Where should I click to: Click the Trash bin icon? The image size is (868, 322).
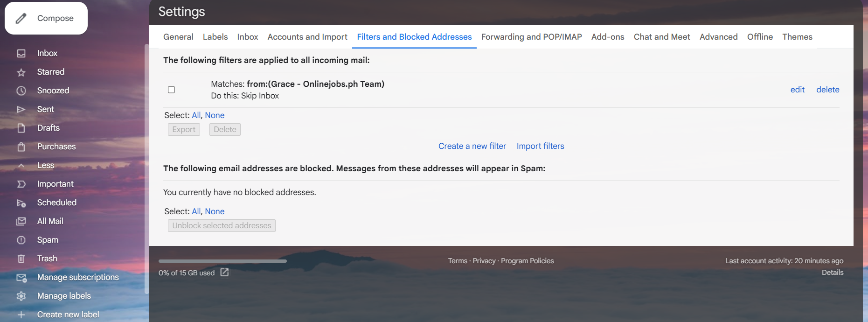pyautogui.click(x=21, y=259)
